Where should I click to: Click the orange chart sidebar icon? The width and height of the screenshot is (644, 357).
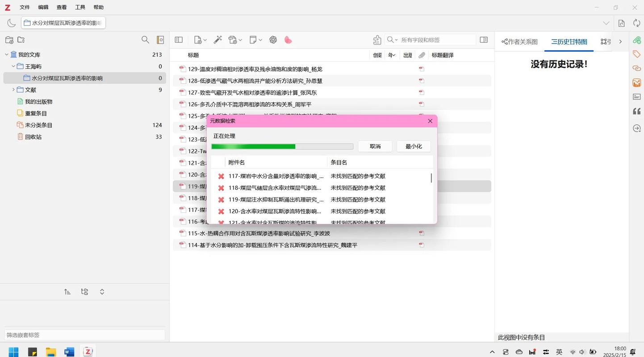(x=637, y=83)
